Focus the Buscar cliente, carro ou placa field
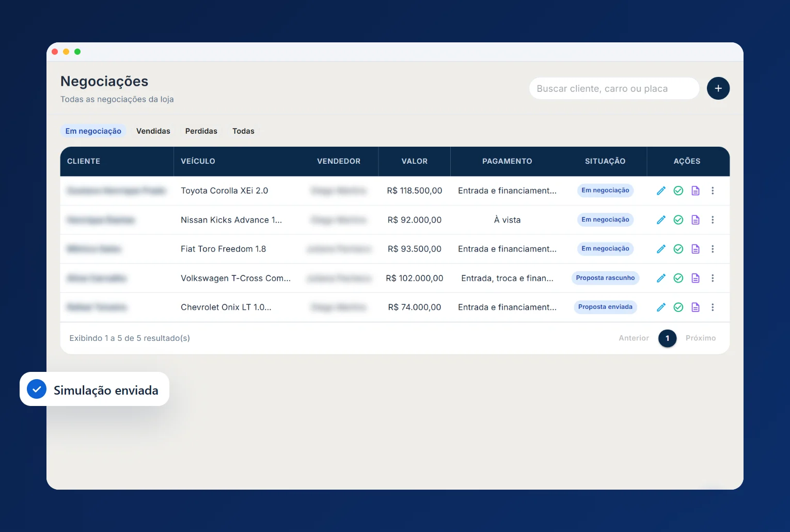The height and width of the screenshot is (532, 790). pos(614,88)
